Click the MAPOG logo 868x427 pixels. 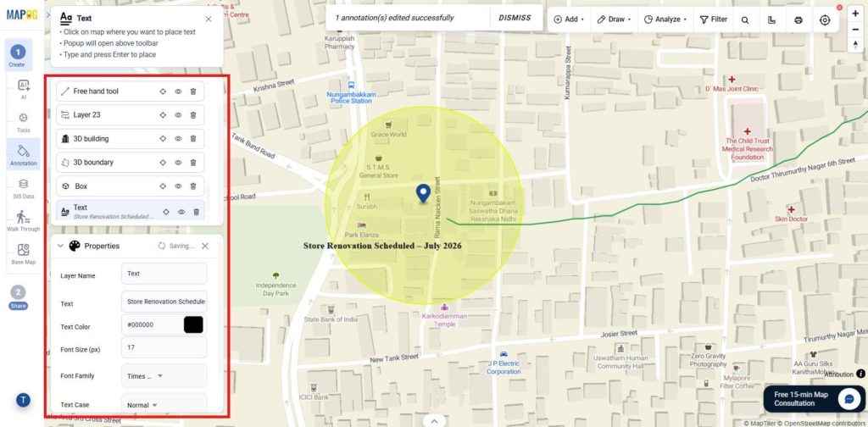22,15
